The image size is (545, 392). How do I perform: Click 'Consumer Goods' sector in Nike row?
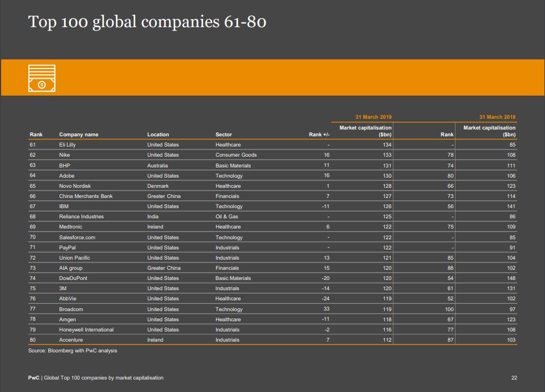pos(236,155)
